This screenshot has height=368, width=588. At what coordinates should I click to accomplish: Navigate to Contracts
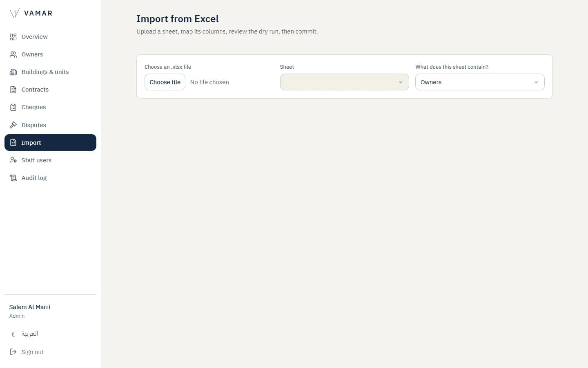50,90
